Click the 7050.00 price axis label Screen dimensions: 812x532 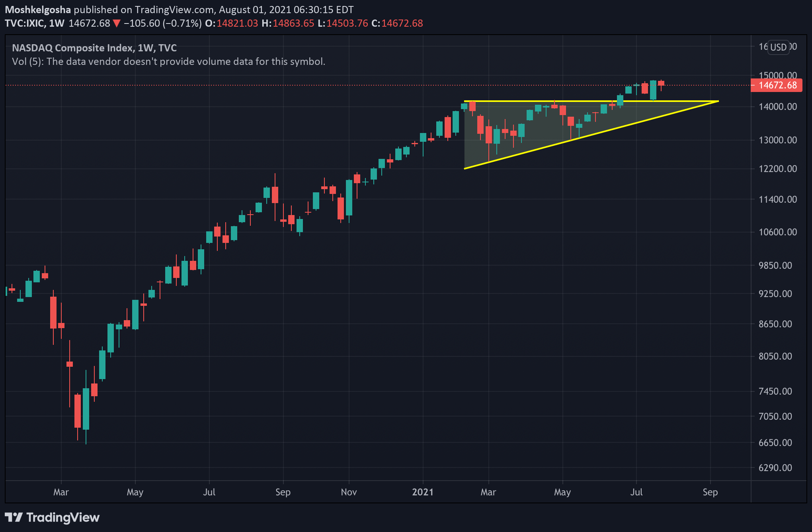(775, 417)
